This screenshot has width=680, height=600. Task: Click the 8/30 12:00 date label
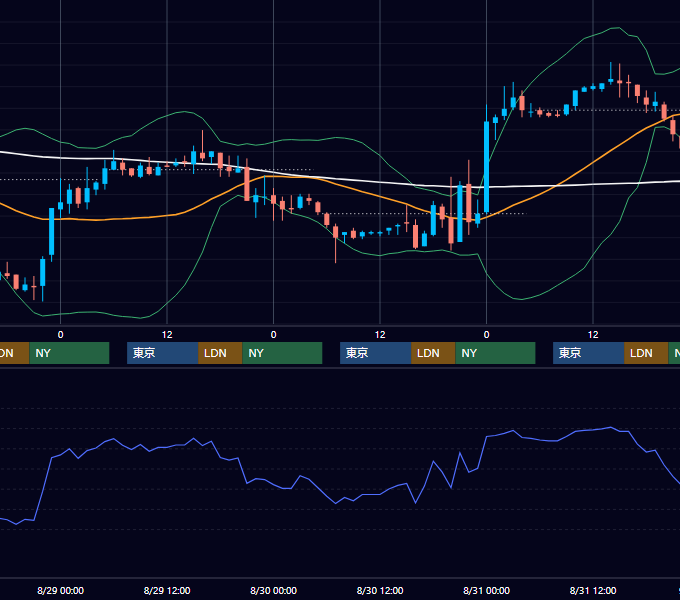click(380, 590)
